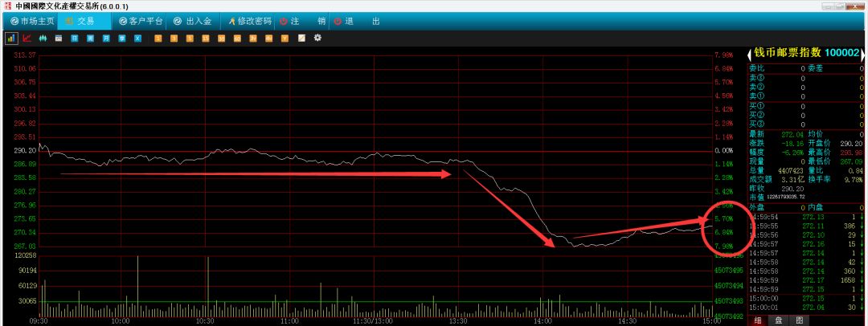Click the orange Y period icon

coord(285,39)
